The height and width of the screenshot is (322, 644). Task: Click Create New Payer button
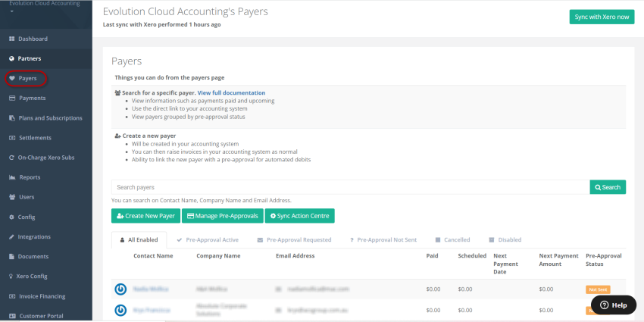click(145, 216)
